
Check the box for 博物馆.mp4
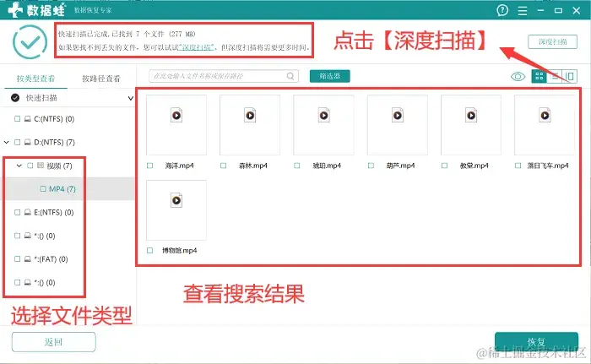(x=150, y=251)
